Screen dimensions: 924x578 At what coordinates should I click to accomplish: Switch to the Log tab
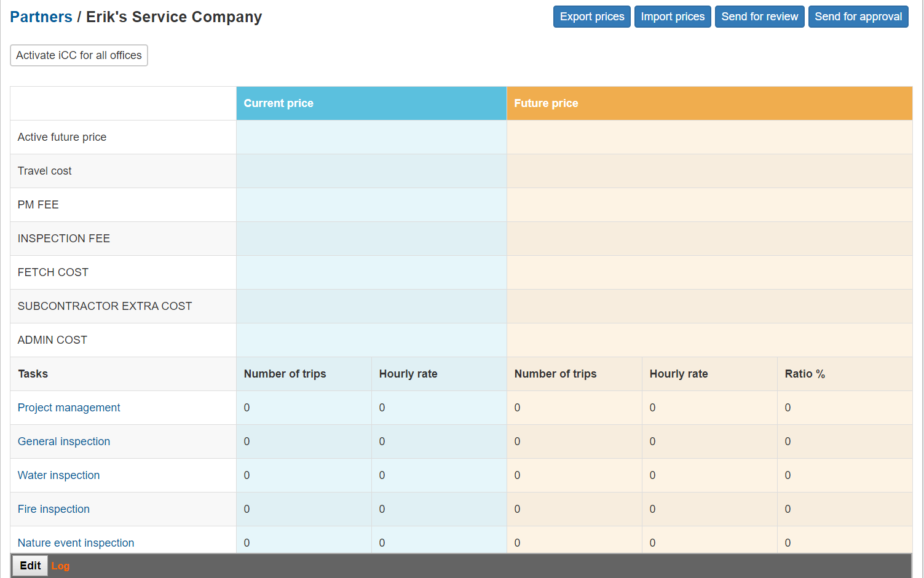click(60, 566)
